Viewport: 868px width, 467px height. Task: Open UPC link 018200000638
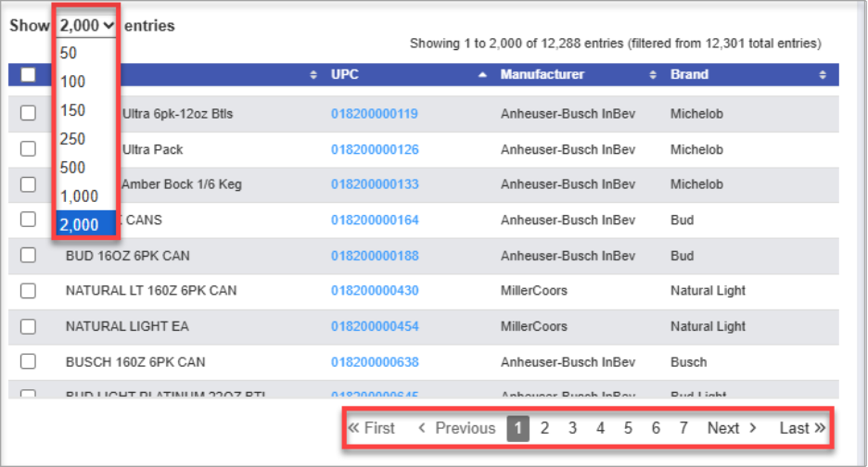click(x=375, y=362)
